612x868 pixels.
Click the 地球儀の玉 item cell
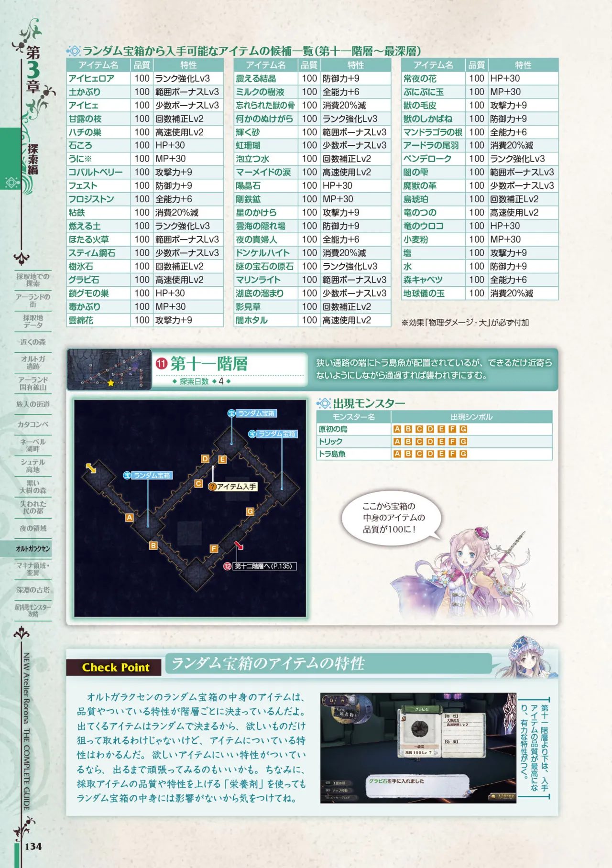coord(434,293)
